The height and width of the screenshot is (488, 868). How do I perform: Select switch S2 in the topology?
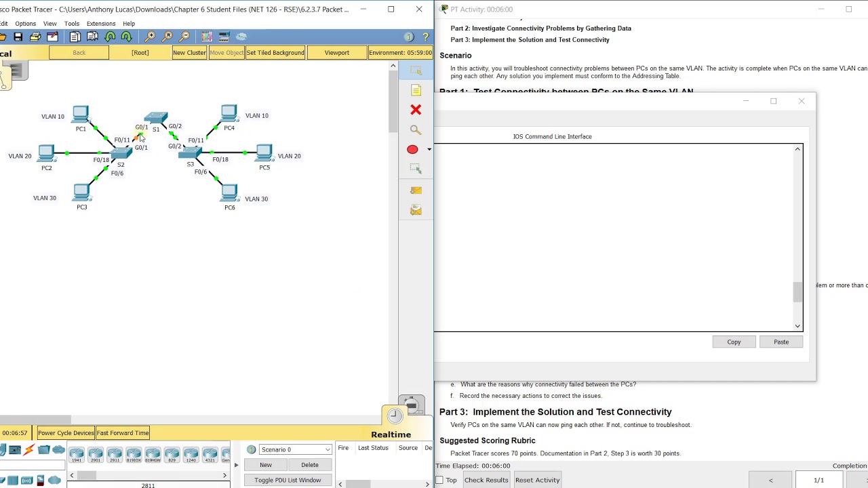click(121, 154)
